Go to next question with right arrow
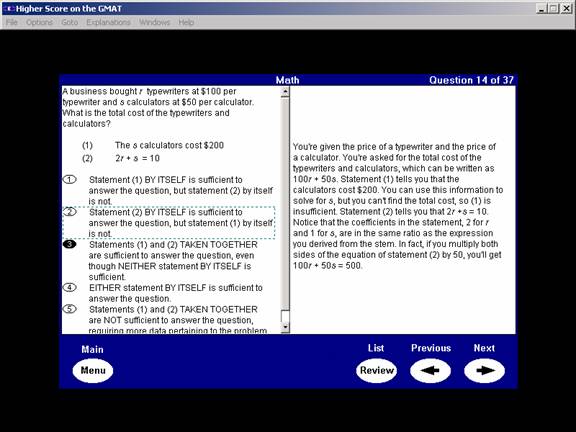 [484, 371]
